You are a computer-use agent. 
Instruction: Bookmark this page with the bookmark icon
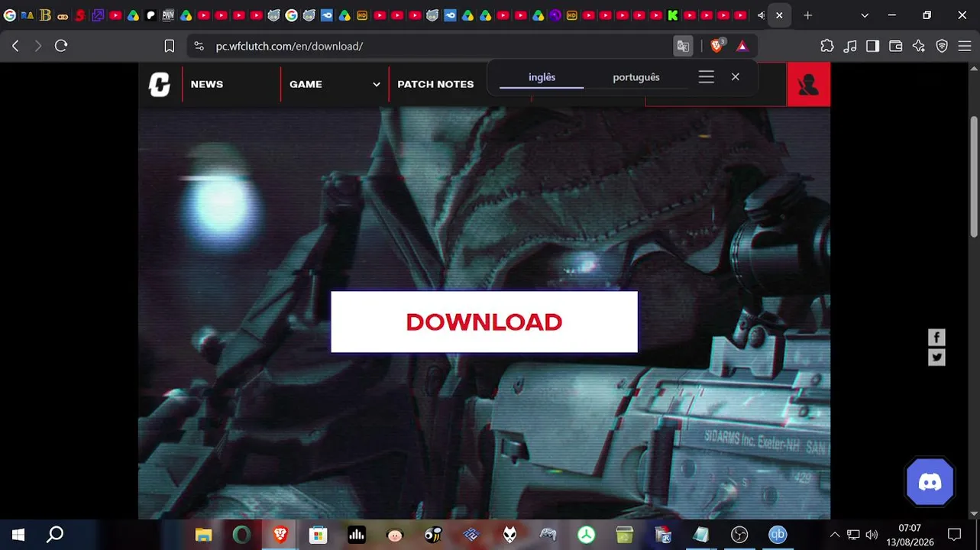pos(170,46)
